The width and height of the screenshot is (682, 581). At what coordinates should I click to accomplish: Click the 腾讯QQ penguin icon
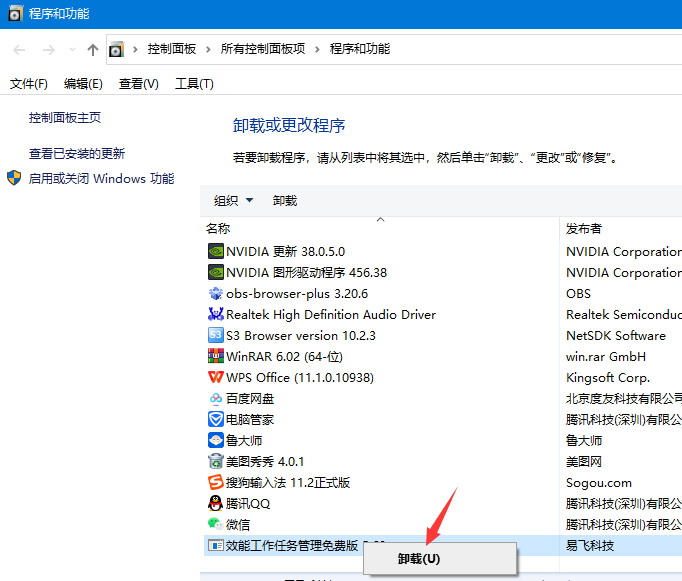tap(216, 503)
